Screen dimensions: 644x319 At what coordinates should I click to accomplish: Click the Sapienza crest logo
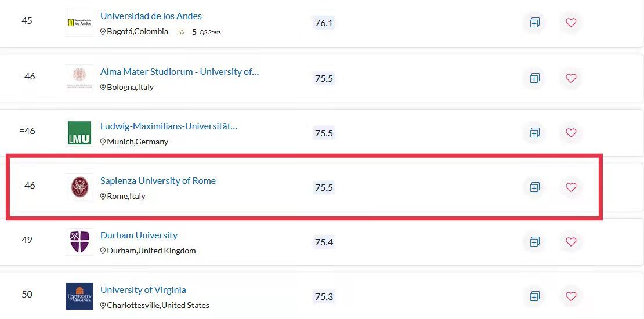(x=79, y=187)
